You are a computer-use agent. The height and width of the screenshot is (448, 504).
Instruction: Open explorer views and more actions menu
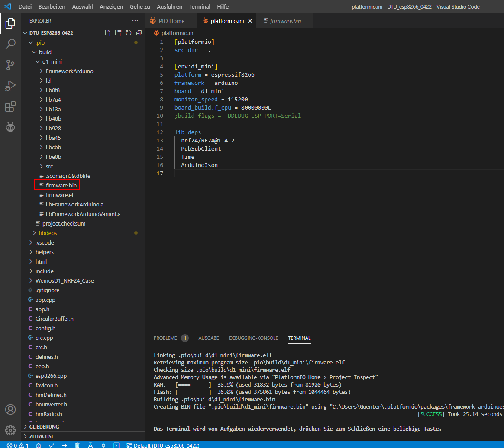pos(135,21)
